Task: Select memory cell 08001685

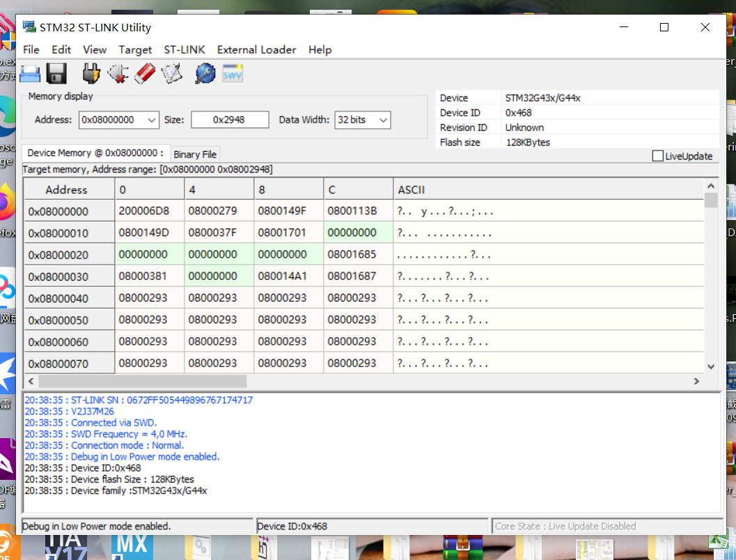Action: point(358,254)
